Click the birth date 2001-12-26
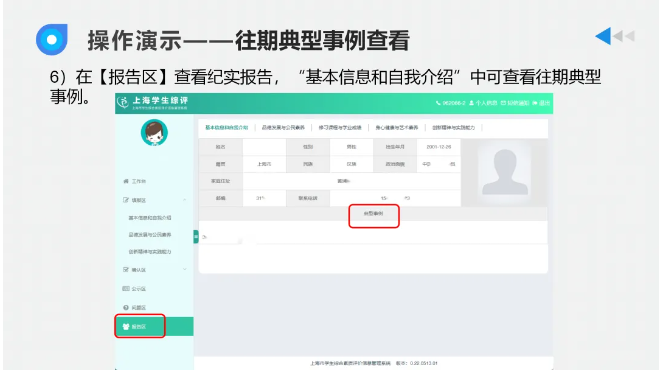659x376 pixels. pos(439,147)
